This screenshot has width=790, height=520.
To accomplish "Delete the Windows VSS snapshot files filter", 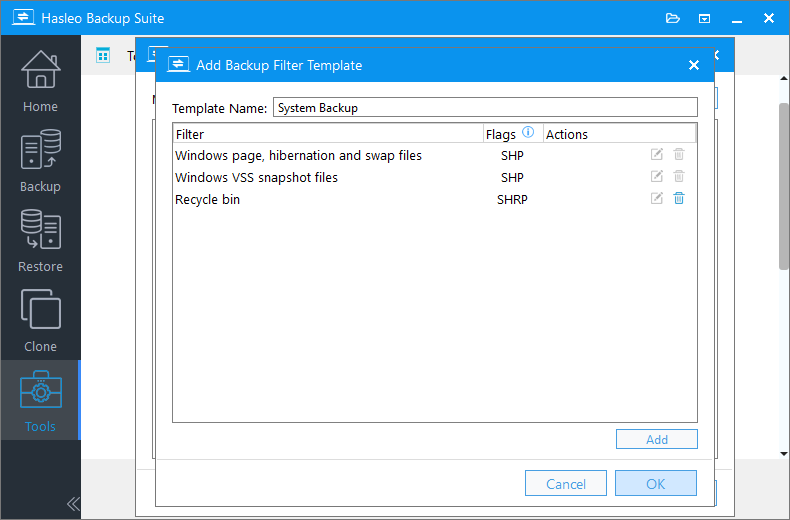I will point(679,176).
